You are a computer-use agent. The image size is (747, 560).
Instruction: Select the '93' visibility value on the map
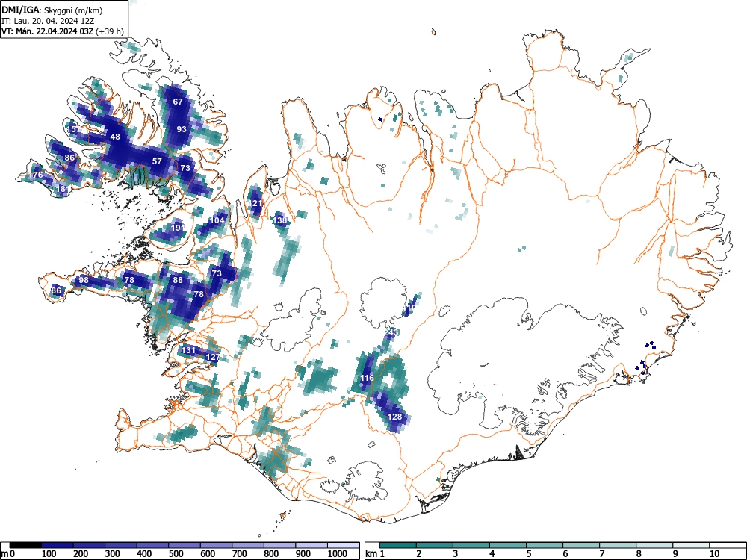point(182,129)
